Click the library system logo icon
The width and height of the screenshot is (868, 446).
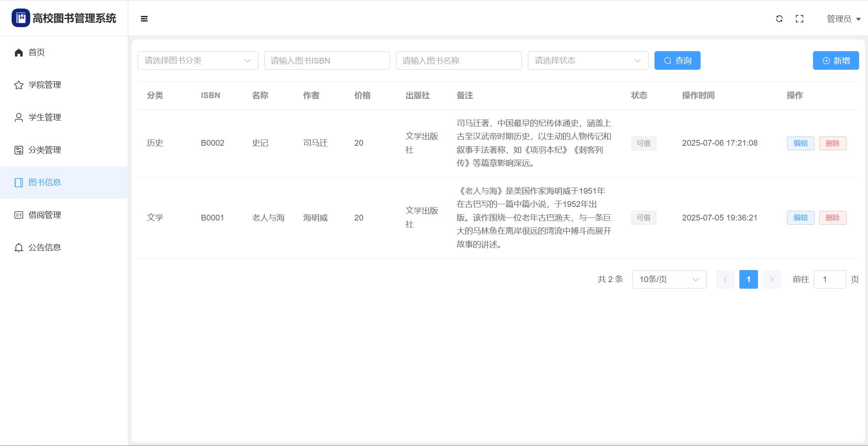click(x=21, y=18)
